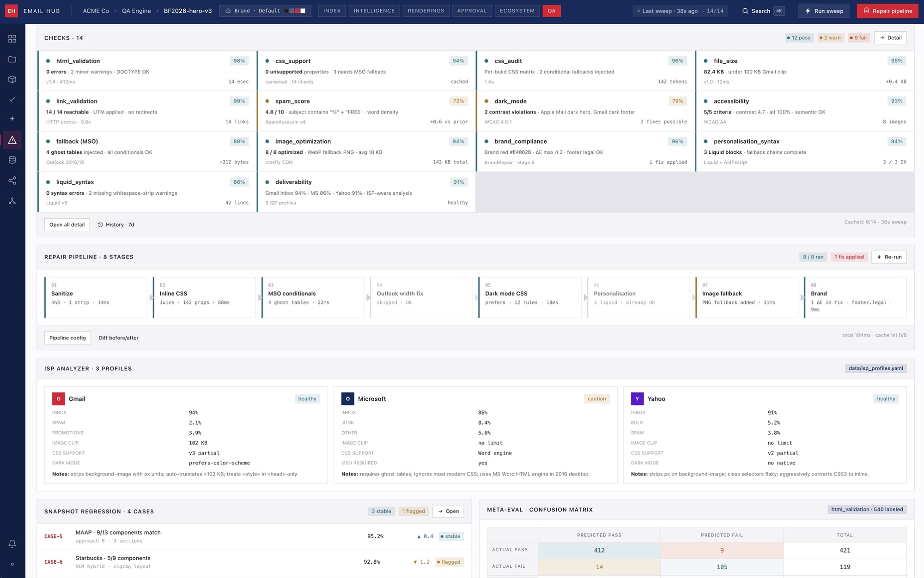
Task: Filter checks by 0 fail badge
Action: pyautogui.click(x=858, y=38)
